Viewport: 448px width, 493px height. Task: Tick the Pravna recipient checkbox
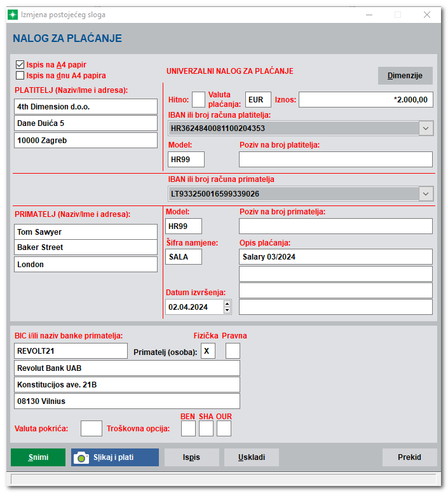[233, 351]
